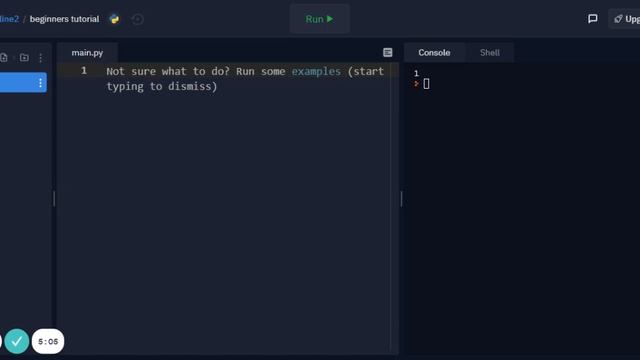
Task: Open the files panel three-dot menu
Action: (40, 58)
